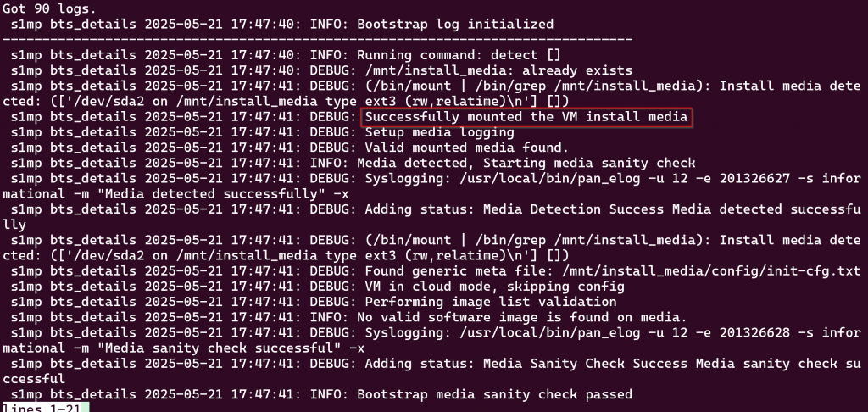This screenshot has height=412, width=868.
Task: Select the 'Bootstrap log initialized' message
Action: (455, 24)
